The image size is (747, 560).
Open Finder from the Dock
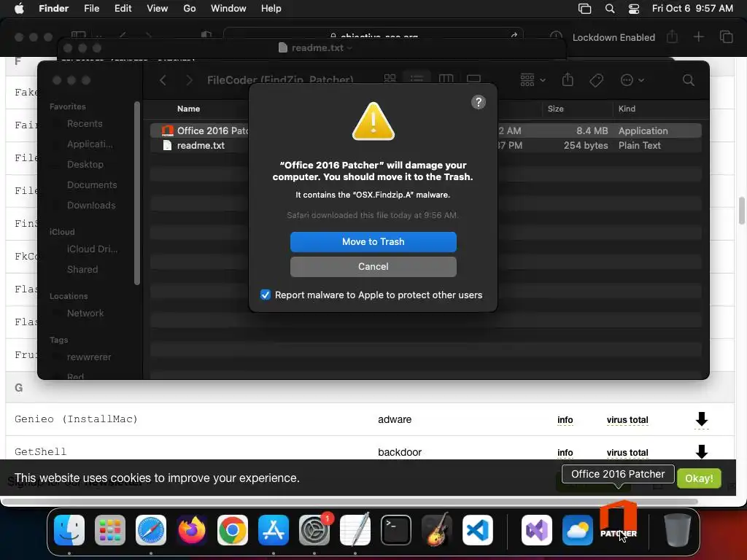pos(69,530)
